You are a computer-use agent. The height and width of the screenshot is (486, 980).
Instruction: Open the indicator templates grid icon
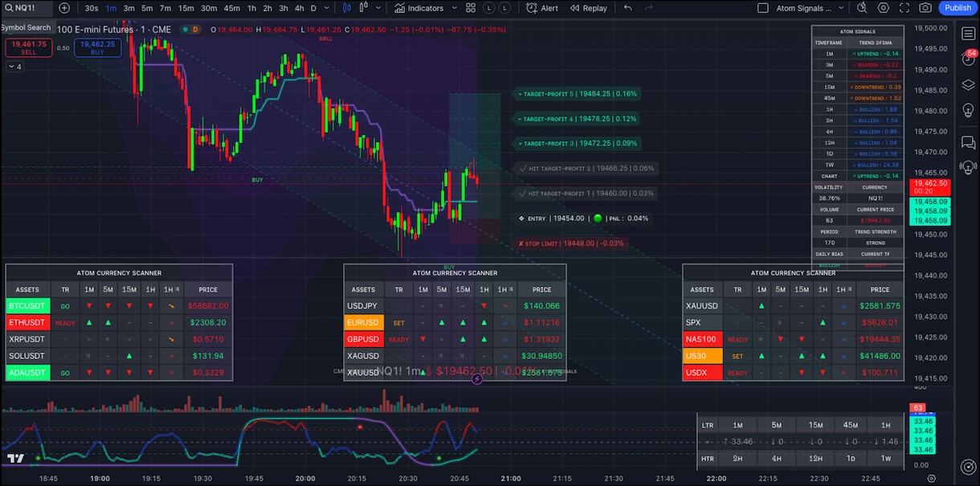coord(469,8)
